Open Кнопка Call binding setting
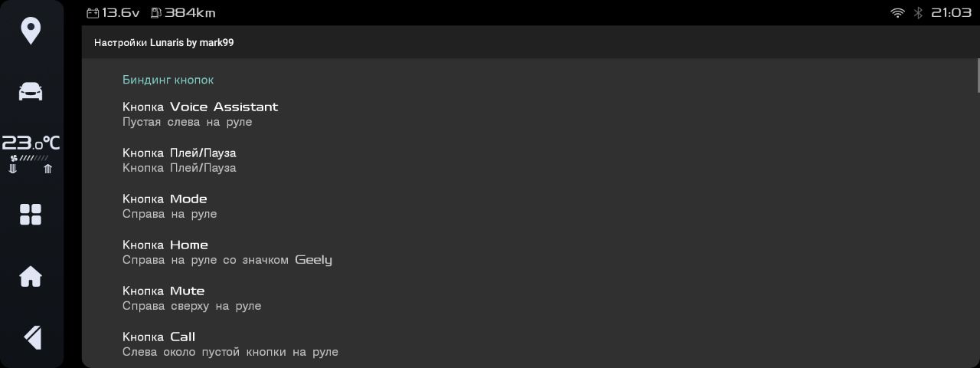Viewport: 980px width, 368px height. click(529, 343)
